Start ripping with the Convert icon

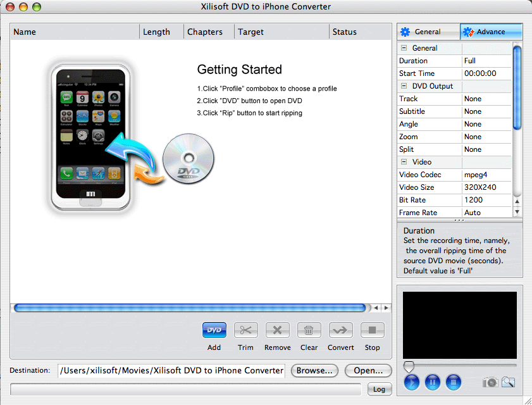[340, 330]
